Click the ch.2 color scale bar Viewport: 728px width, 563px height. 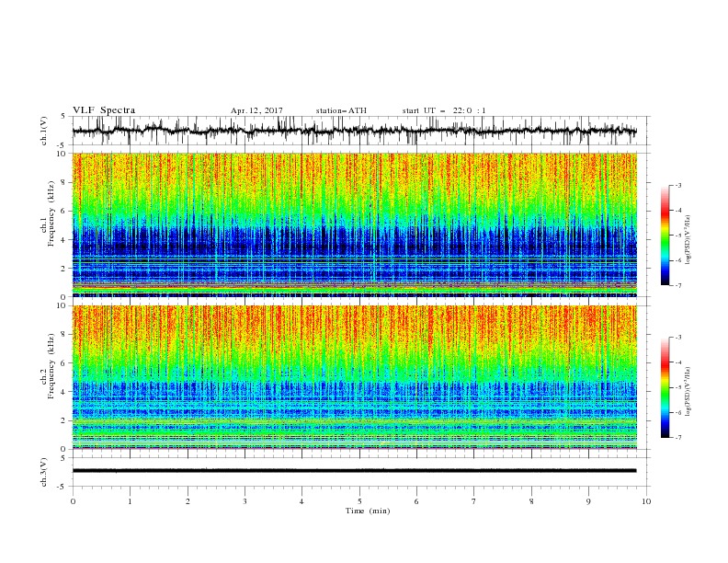(665, 387)
